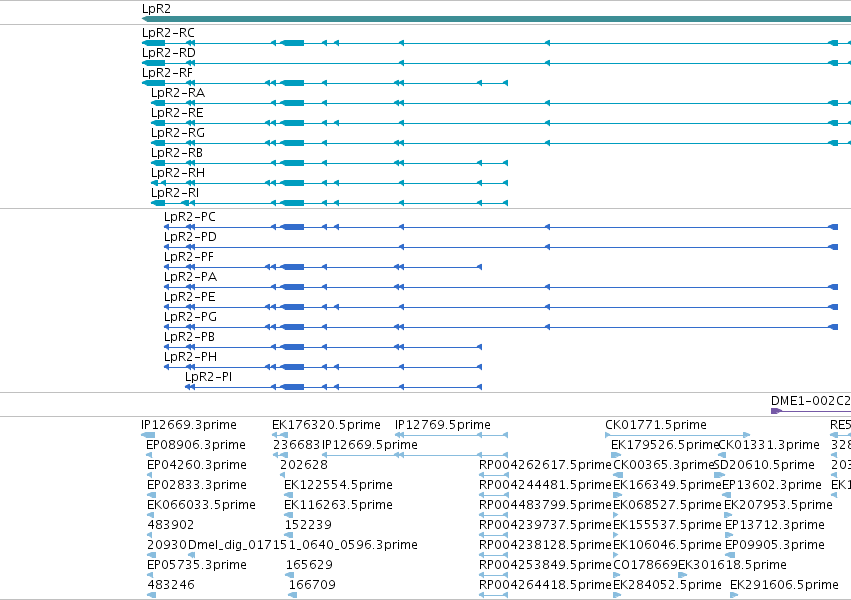Click the CK00365.3prime label
Image resolution: width=851 pixels, height=600 pixels.
[x=663, y=465]
